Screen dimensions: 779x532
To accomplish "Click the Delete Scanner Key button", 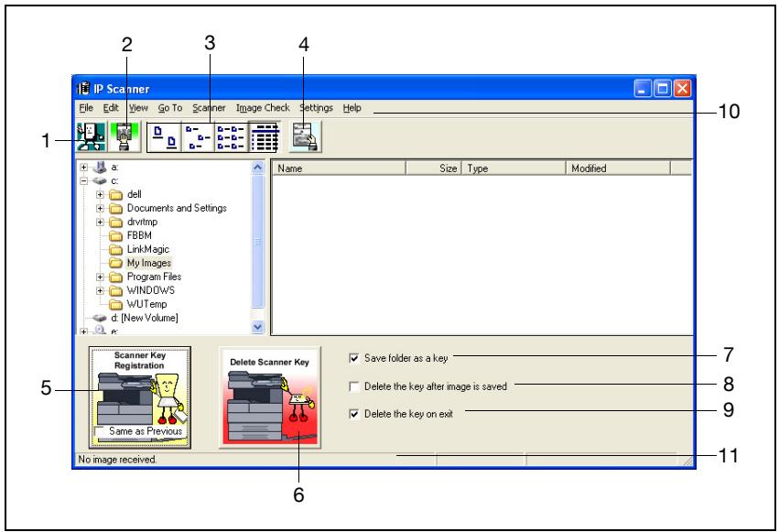I will (270, 396).
